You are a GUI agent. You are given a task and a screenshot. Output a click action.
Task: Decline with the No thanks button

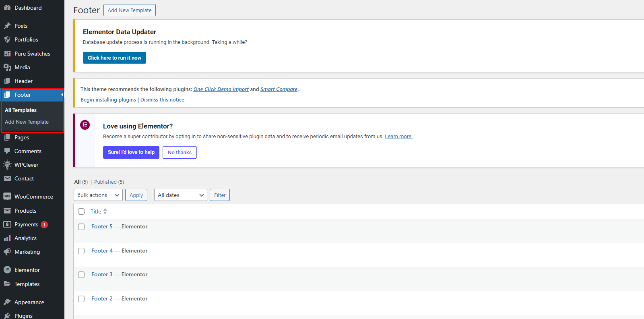click(x=180, y=152)
